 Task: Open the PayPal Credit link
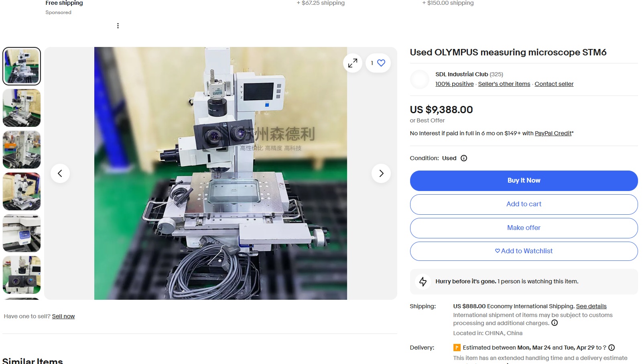point(553,133)
